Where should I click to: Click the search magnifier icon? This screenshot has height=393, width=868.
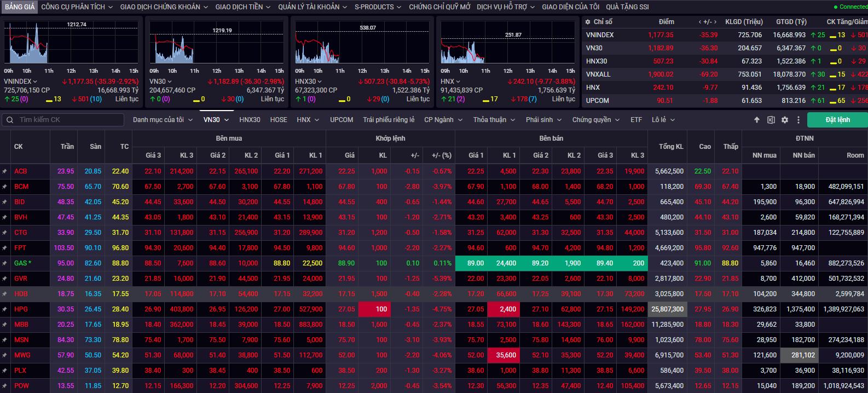coord(10,120)
